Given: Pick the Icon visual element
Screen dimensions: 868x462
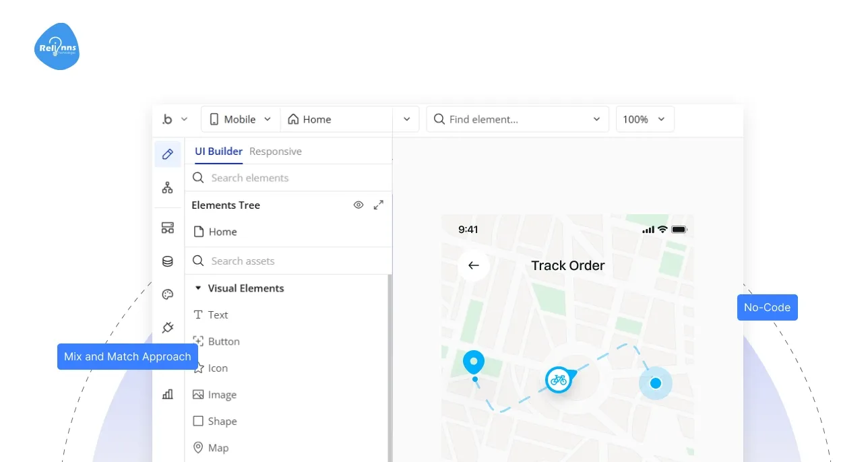Looking at the screenshot, I should click(211, 368).
